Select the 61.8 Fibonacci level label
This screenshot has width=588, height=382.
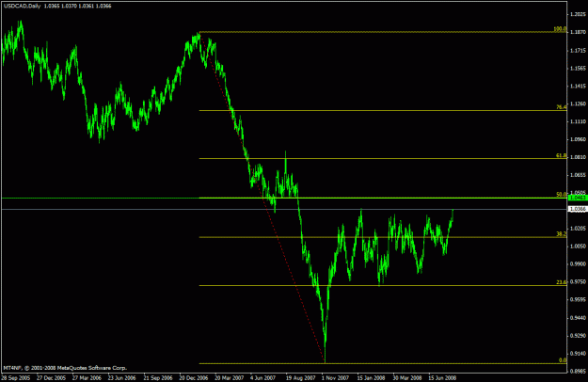point(562,155)
